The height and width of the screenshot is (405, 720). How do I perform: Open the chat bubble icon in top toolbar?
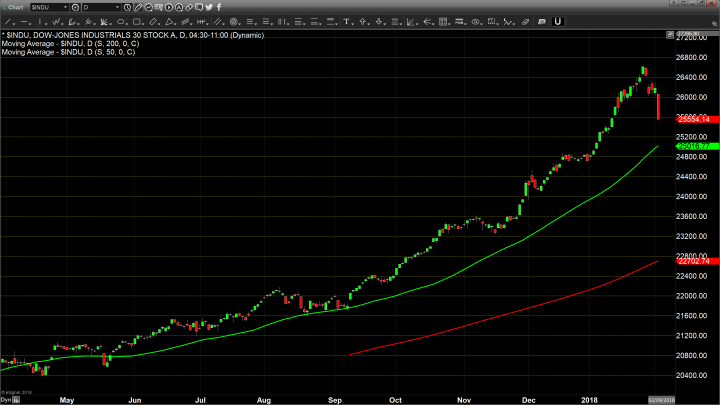(199, 7)
